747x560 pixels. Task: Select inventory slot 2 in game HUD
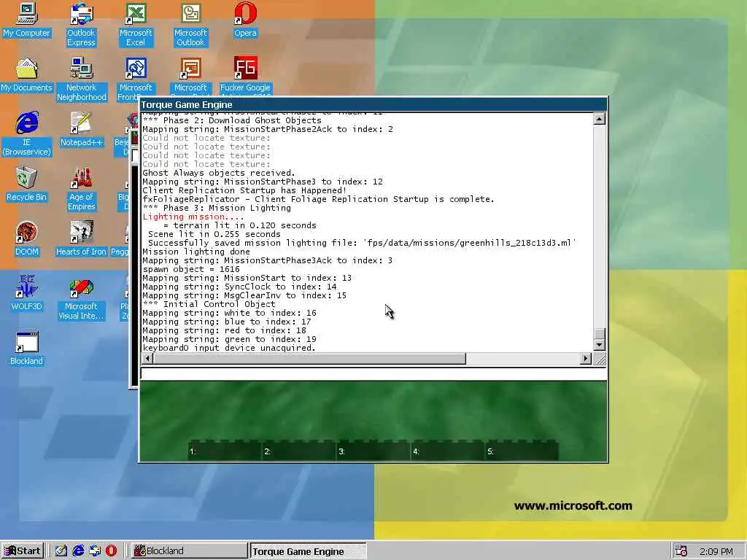pos(300,451)
